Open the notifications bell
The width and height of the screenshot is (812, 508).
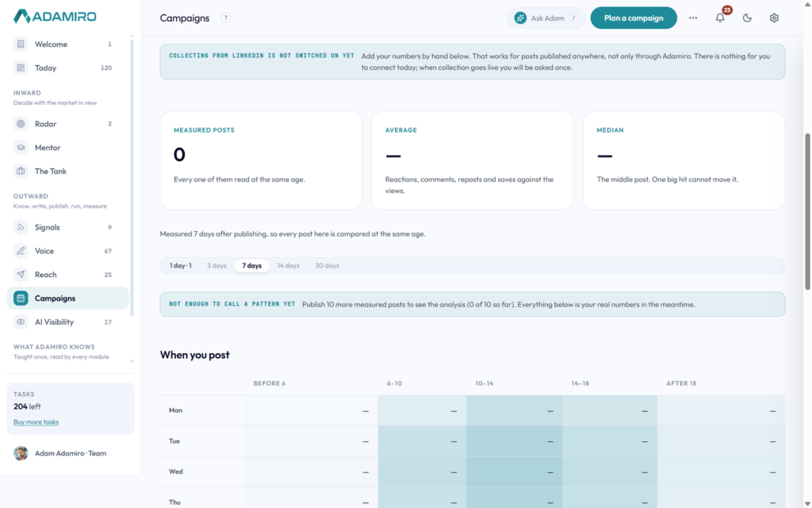720,17
